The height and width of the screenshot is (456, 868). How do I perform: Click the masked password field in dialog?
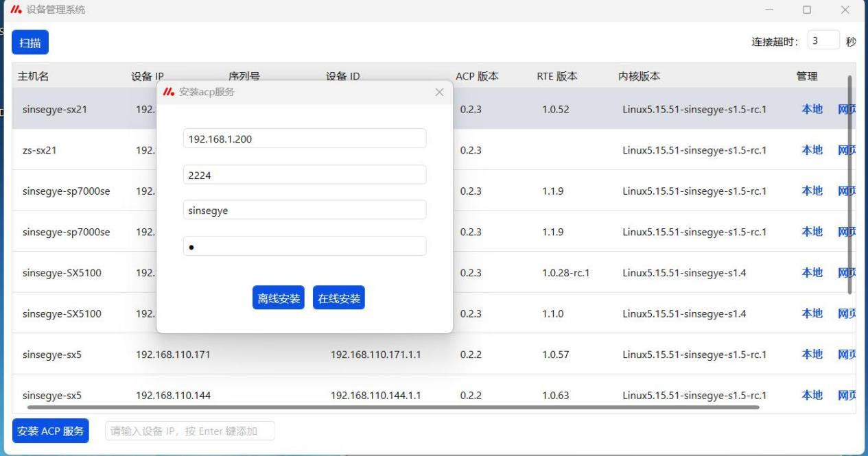coord(305,247)
